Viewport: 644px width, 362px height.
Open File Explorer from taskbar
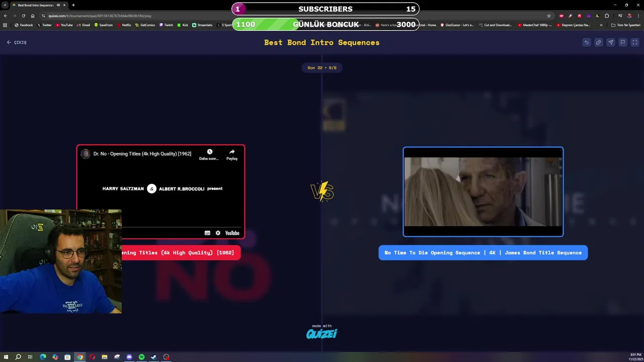(105, 357)
